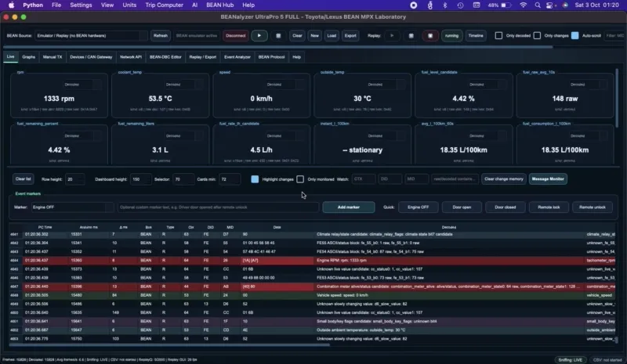Enable the Only changes checkbox
The height and width of the screenshot is (364, 627).
pyautogui.click(x=537, y=35)
